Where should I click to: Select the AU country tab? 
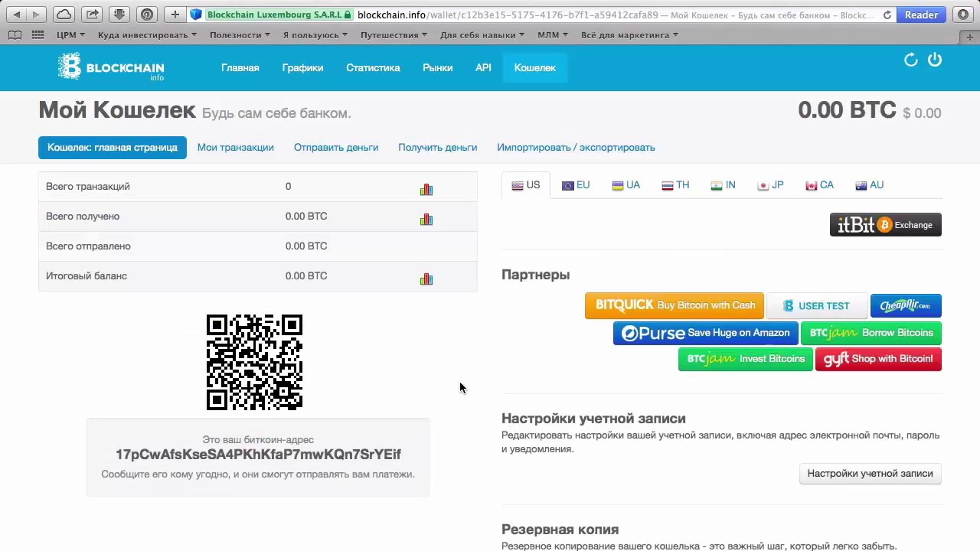tap(870, 185)
